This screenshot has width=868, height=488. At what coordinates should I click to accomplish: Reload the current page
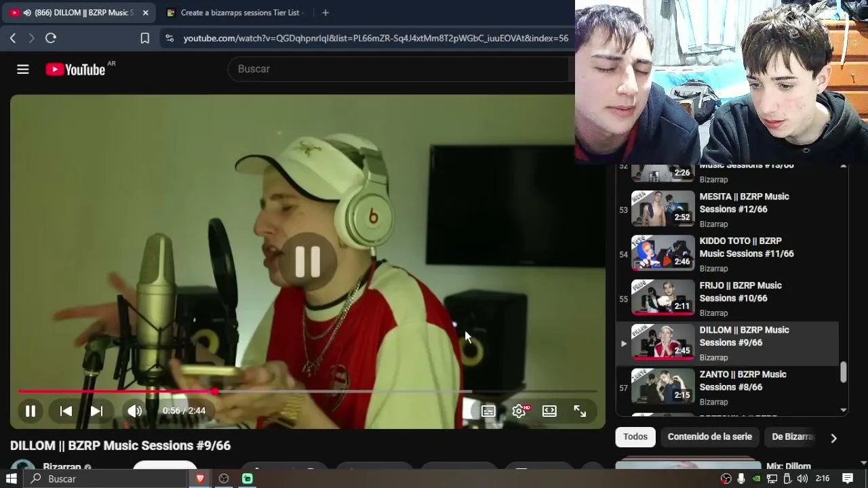pyautogui.click(x=51, y=39)
